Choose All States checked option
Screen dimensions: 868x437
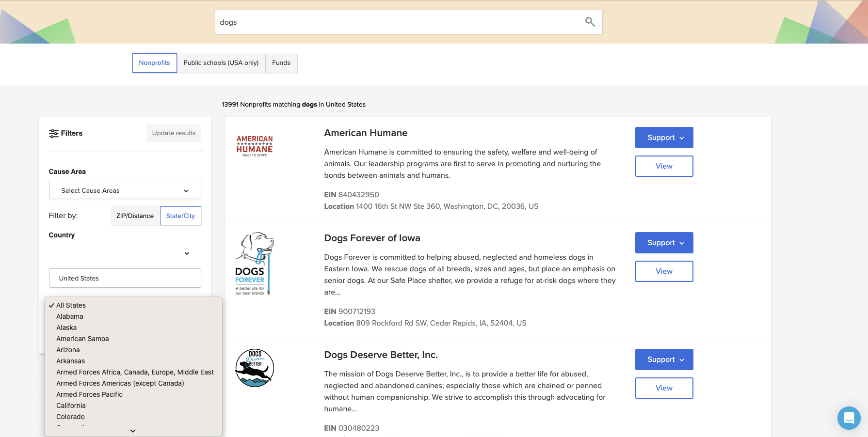pos(71,305)
